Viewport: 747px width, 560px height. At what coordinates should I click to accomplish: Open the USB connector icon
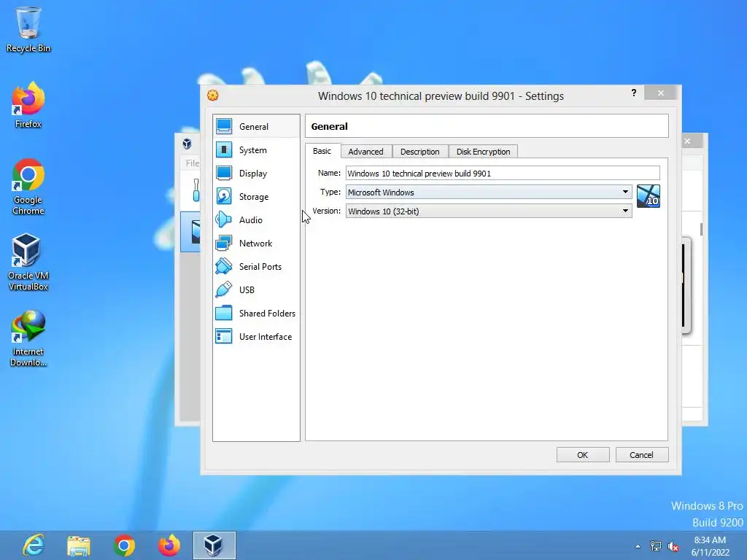click(224, 290)
